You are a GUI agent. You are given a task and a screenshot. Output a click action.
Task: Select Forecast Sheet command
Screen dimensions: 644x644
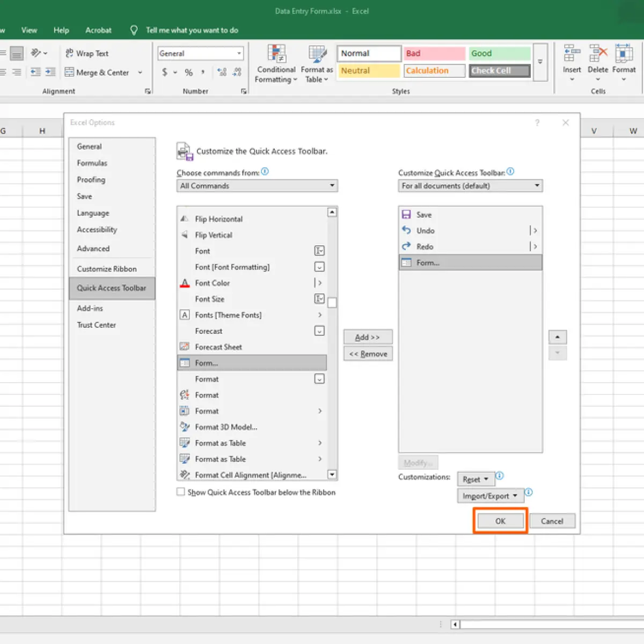(252, 347)
